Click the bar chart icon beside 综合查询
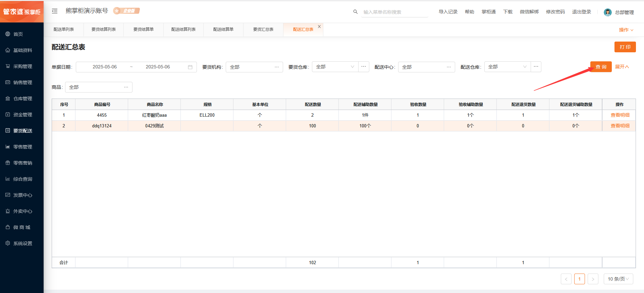The height and width of the screenshot is (293, 644). point(8,179)
